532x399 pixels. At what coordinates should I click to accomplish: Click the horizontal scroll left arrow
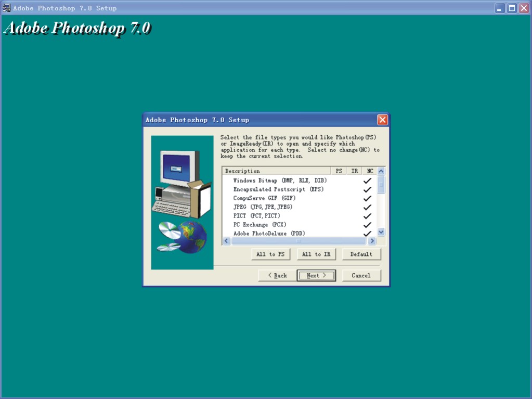tap(226, 240)
